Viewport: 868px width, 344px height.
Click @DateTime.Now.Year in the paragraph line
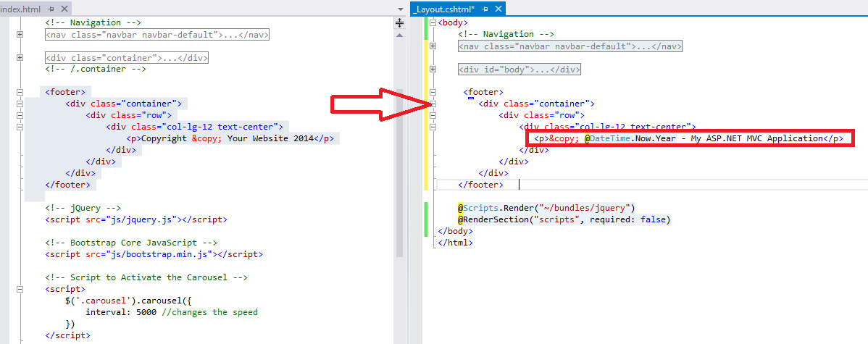pyautogui.click(x=630, y=138)
